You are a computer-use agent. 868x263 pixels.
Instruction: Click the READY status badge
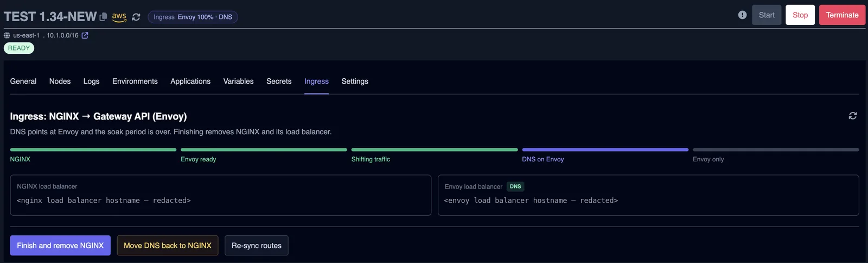[x=19, y=48]
